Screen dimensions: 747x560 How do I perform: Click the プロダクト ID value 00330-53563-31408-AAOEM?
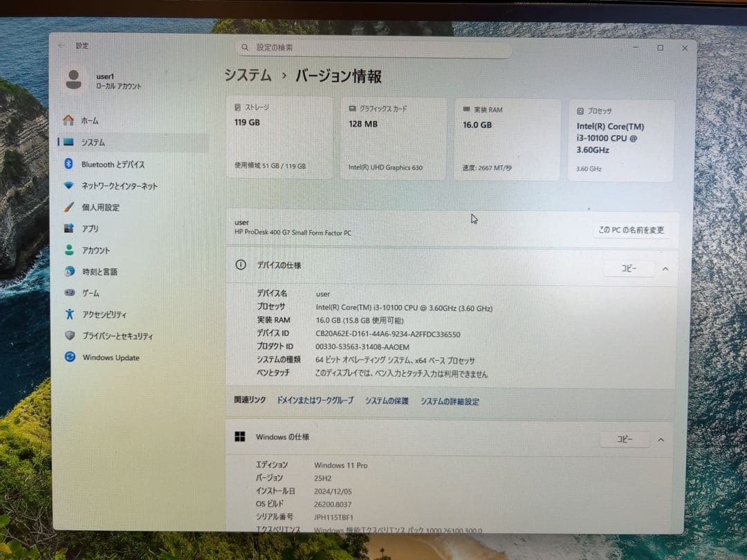tap(362, 347)
